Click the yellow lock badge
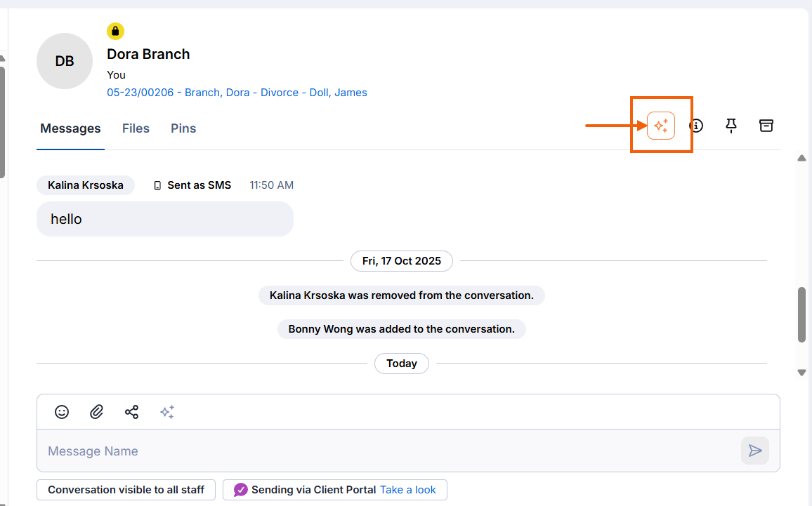Viewport: 812px width, 506px height. (x=115, y=31)
